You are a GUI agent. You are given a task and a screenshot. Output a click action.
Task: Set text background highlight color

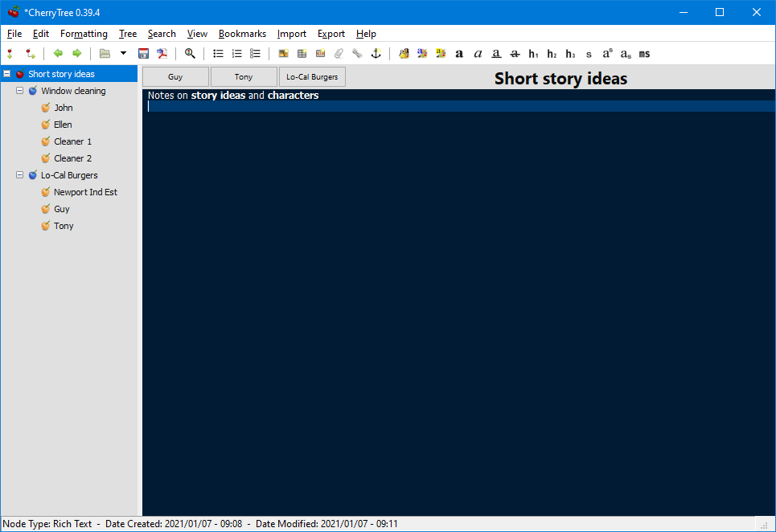tap(441, 53)
